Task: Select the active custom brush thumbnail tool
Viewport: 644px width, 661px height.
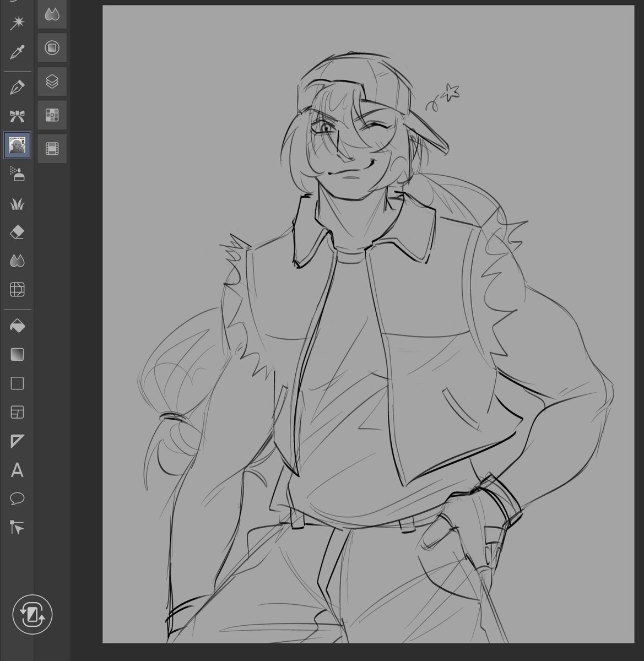Action: (x=17, y=145)
